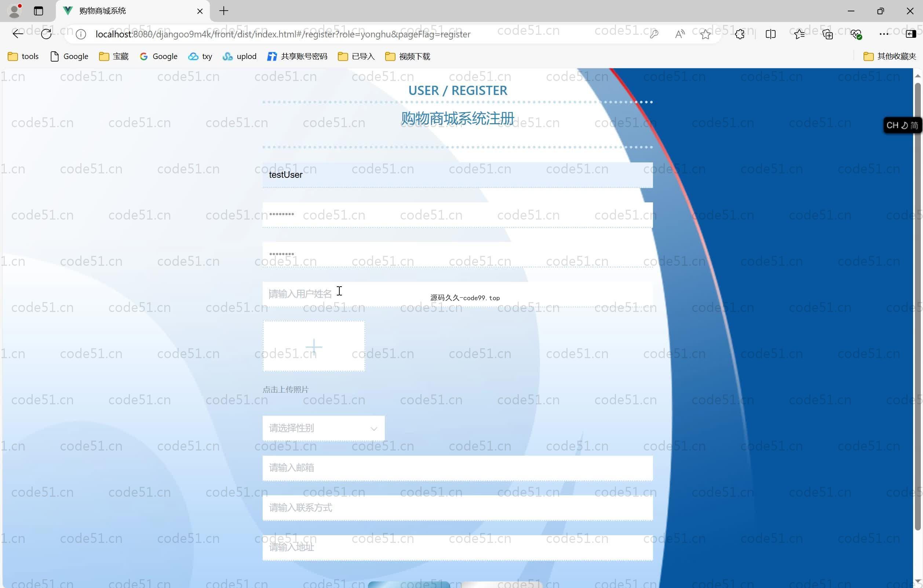Open tab actions menu icon
The image size is (923, 588).
coord(38,11)
